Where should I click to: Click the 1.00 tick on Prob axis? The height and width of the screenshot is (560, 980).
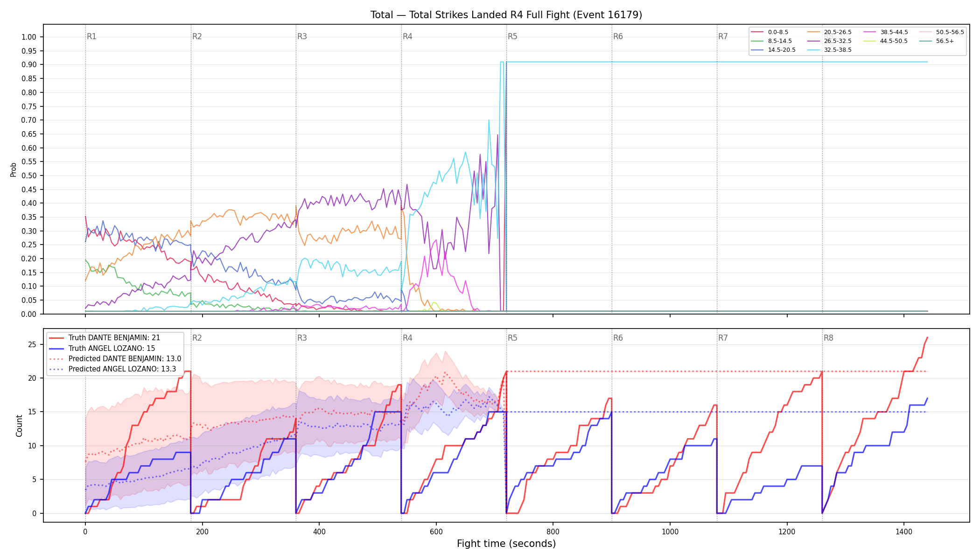coord(29,37)
